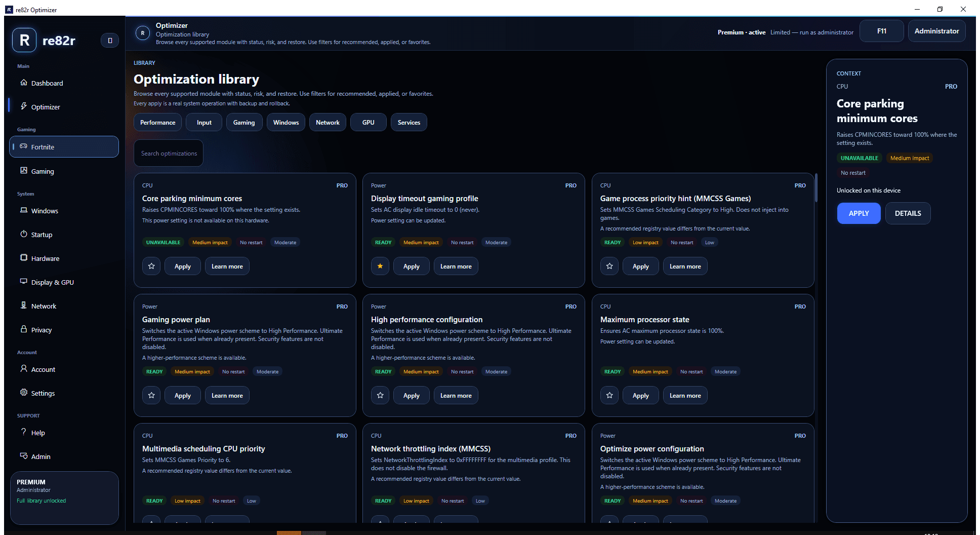Star the Game process priority hint card
The height and width of the screenshot is (535, 980).
[609, 266]
